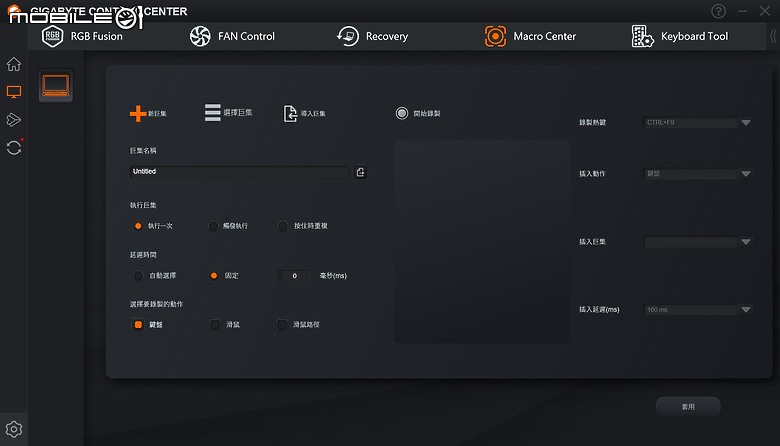
Task: Switch to the FAN Control tab
Action: click(232, 36)
